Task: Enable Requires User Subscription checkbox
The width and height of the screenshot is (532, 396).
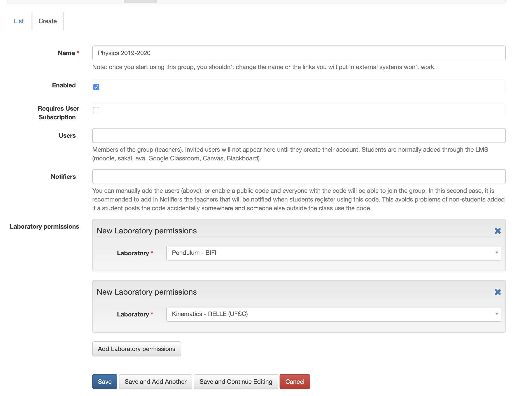Action: (x=96, y=110)
